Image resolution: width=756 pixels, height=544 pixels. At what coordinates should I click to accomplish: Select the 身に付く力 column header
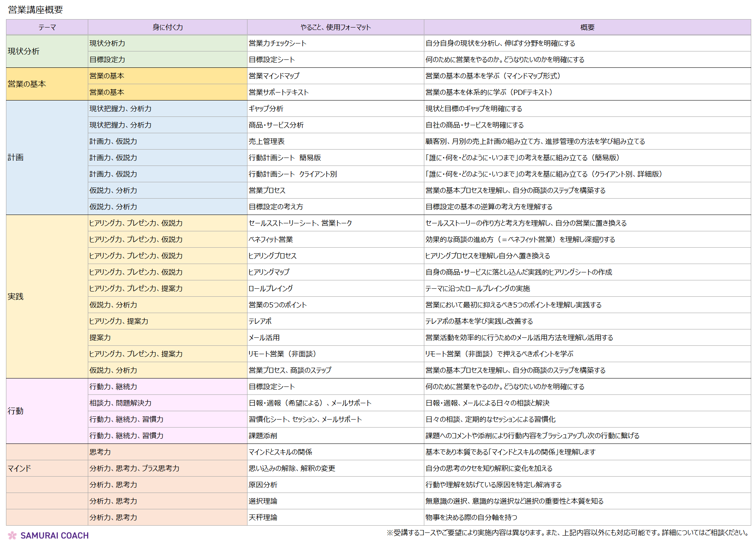pyautogui.click(x=168, y=27)
